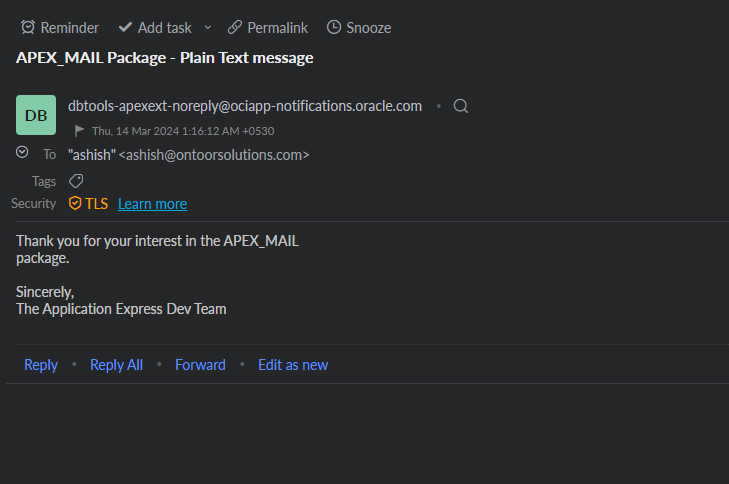Click the Snooze label text
The image size is (729, 484).
tap(368, 28)
